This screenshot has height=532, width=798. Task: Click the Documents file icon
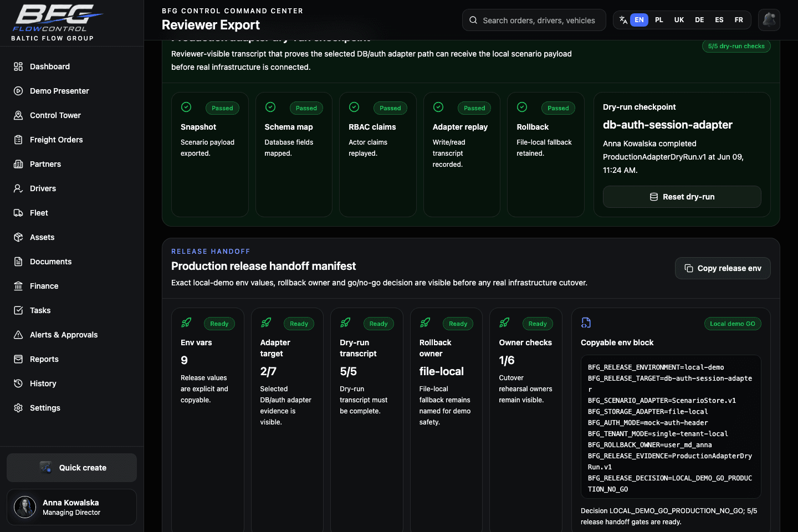click(x=18, y=262)
